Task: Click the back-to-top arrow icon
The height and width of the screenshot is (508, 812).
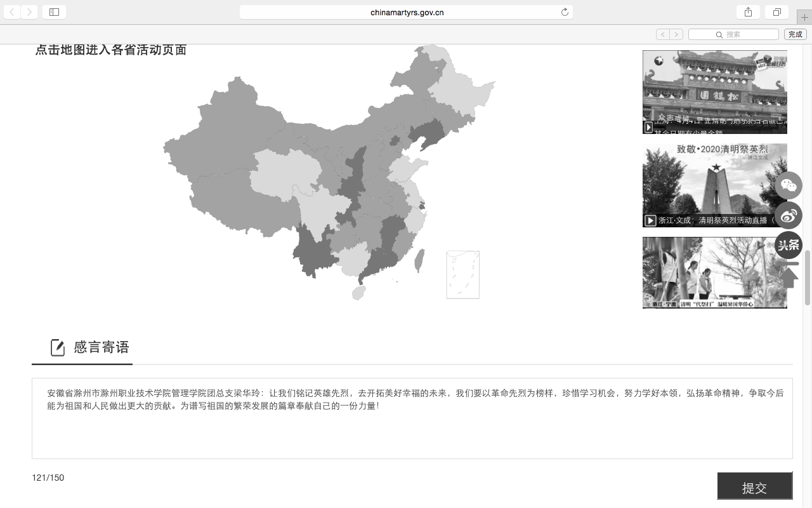Action: pos(789,275)
